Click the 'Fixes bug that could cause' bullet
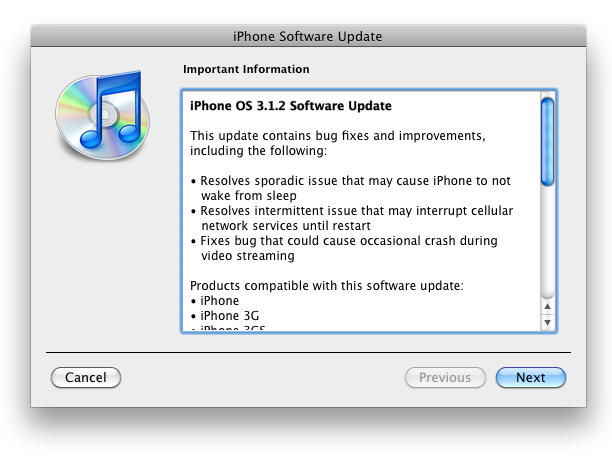Image resolution: width=612 pixels, height=457 pixels. pyautogui.click(x=344, y=248)
